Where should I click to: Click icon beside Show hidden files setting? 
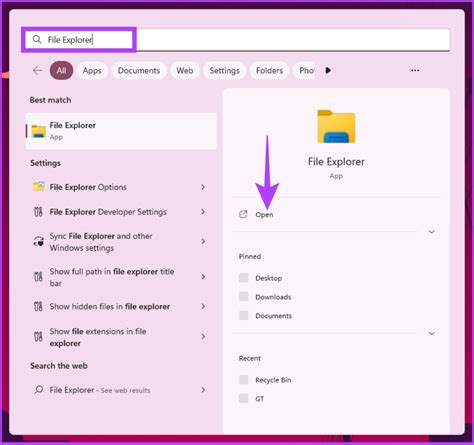coord(38,306)
